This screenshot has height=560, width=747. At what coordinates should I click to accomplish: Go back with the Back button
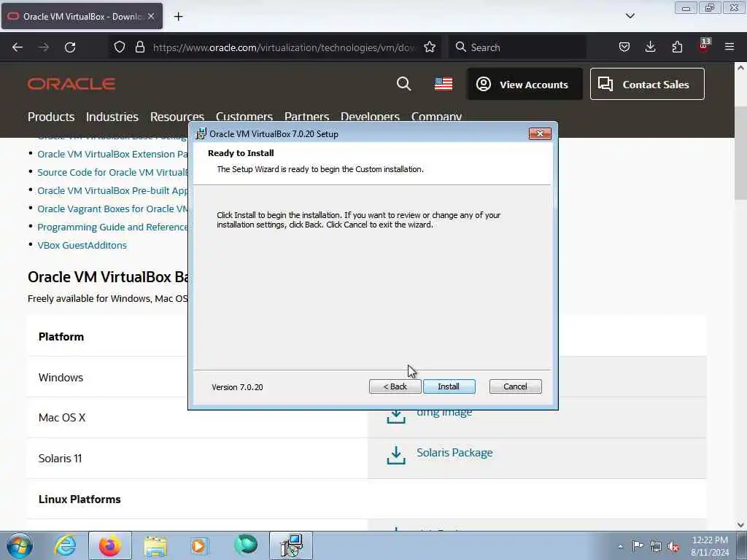pos(395,386)
